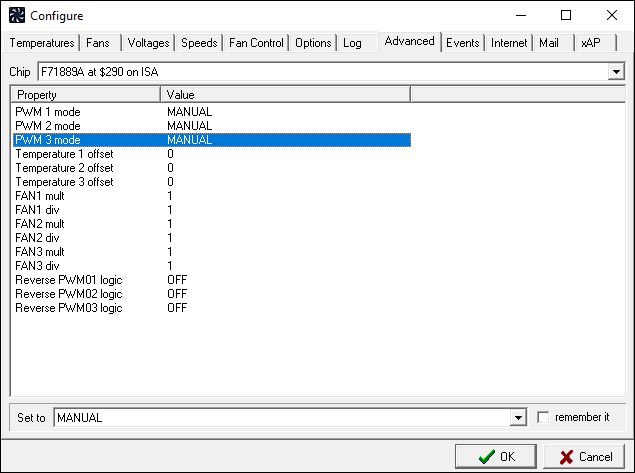Open the Events tab

pyautogui.click(x=462, y=43)
